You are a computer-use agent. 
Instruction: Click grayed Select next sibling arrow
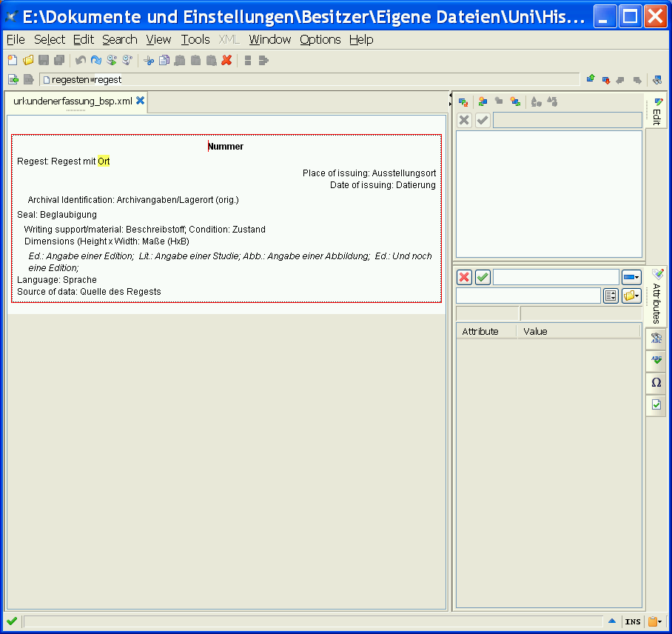point(637,80)
